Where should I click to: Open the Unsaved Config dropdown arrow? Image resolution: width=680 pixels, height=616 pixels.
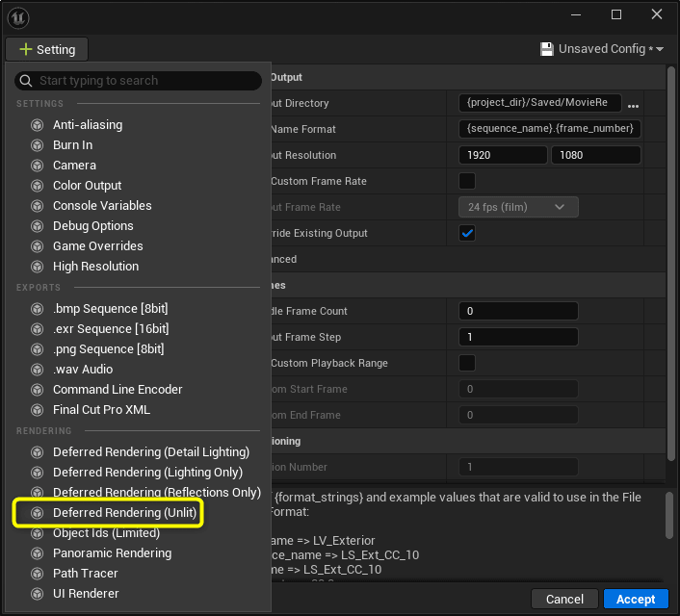(660, 49)
